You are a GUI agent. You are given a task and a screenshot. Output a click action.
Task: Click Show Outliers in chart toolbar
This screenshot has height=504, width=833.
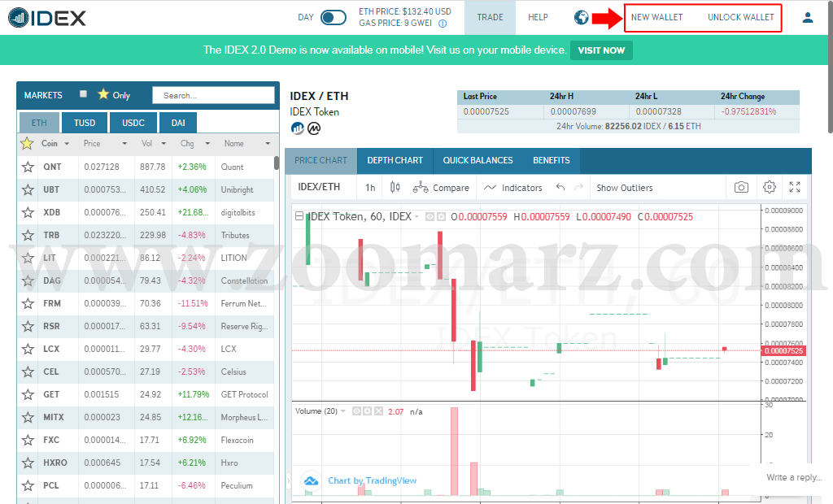624,188
